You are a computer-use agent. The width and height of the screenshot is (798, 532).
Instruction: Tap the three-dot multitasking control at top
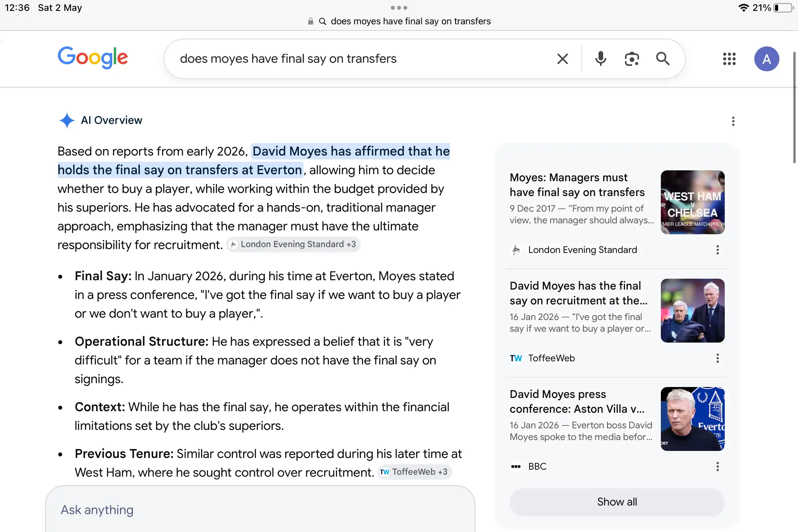click(x=399, y=8)
